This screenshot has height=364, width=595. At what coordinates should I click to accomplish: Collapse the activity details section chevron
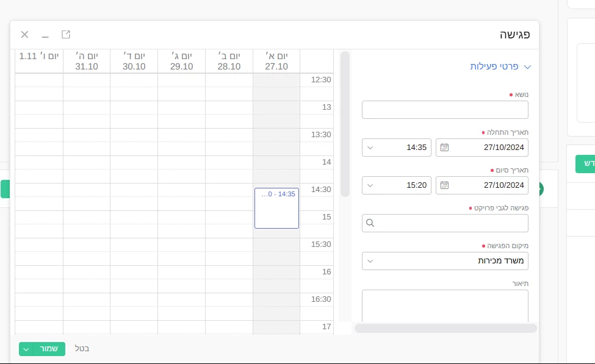(527, 67)
